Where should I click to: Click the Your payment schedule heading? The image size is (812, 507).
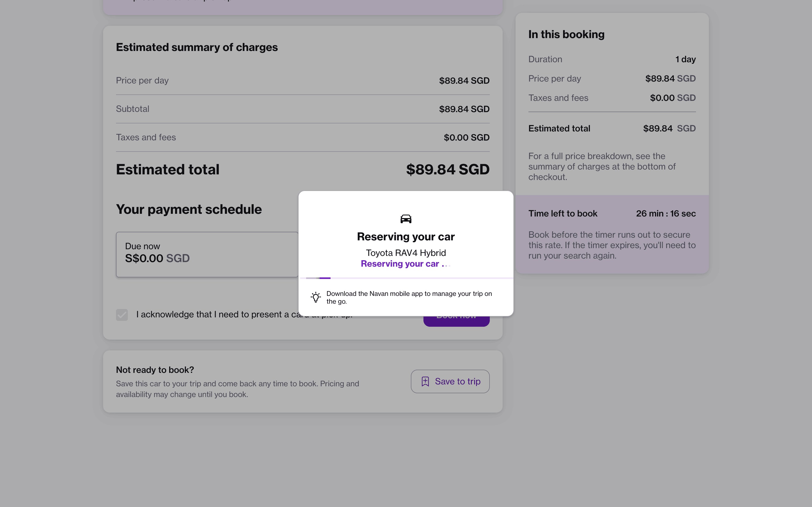click(x=189, y=209)
